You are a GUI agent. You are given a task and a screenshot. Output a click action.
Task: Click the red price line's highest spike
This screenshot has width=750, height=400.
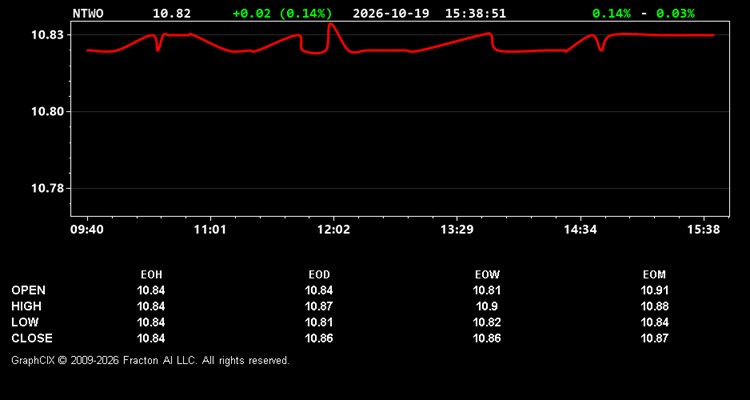point(331,24)
